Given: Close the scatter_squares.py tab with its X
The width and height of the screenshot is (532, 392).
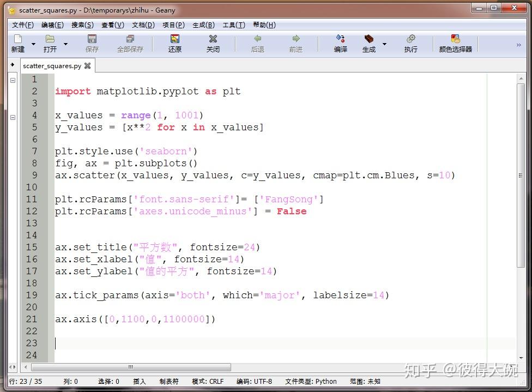Looking at the screenshot, I should click(88, 66).
